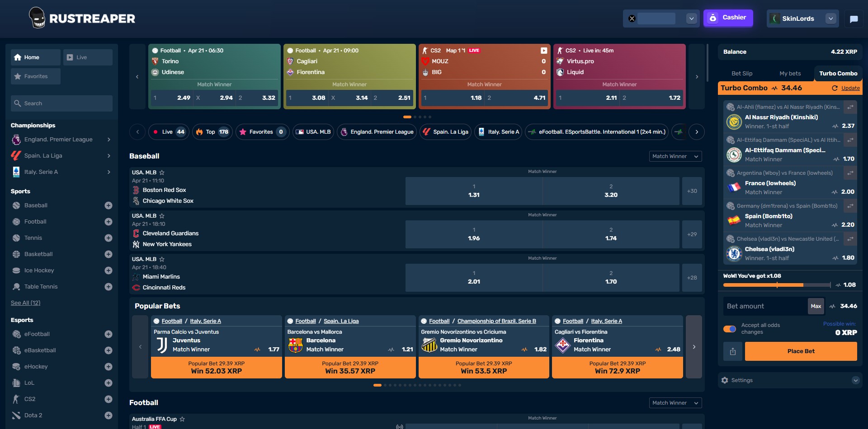The width and height of the screenshot is (868, 429).
Task: Switch to Bet Slip tab
Action: (x=742, y=74)
